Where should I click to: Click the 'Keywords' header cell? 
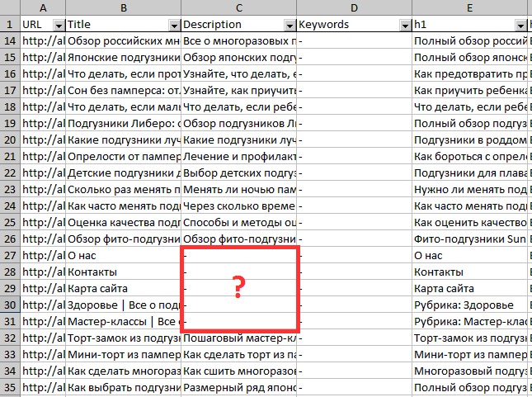pyautogui.click(x=354, y=25)
